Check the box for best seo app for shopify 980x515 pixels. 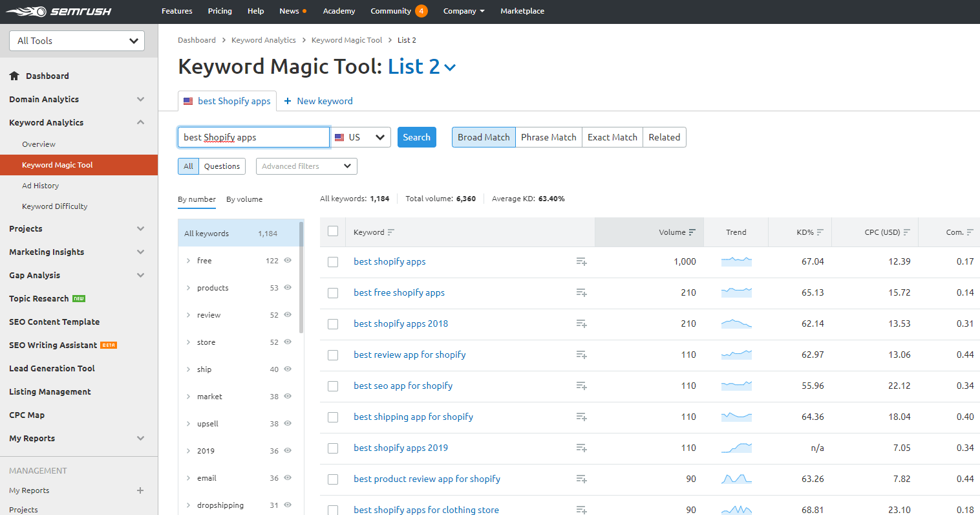[333, 386]
